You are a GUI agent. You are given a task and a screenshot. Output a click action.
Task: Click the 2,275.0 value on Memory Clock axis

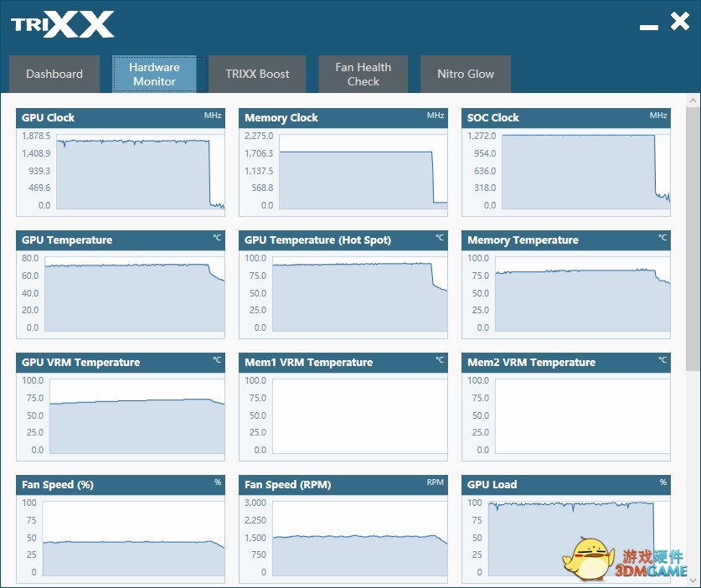[x=259, y=136]
